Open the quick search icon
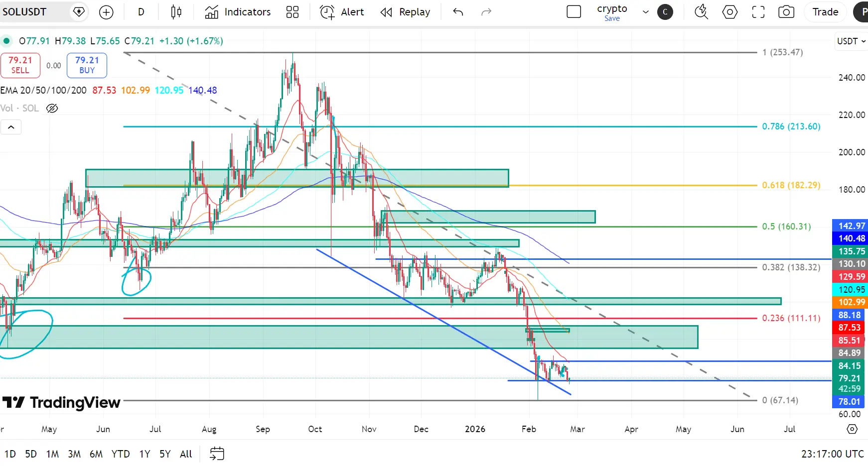Image resolution: width=868 pixels, height=466 pixels. pos(701,12)
